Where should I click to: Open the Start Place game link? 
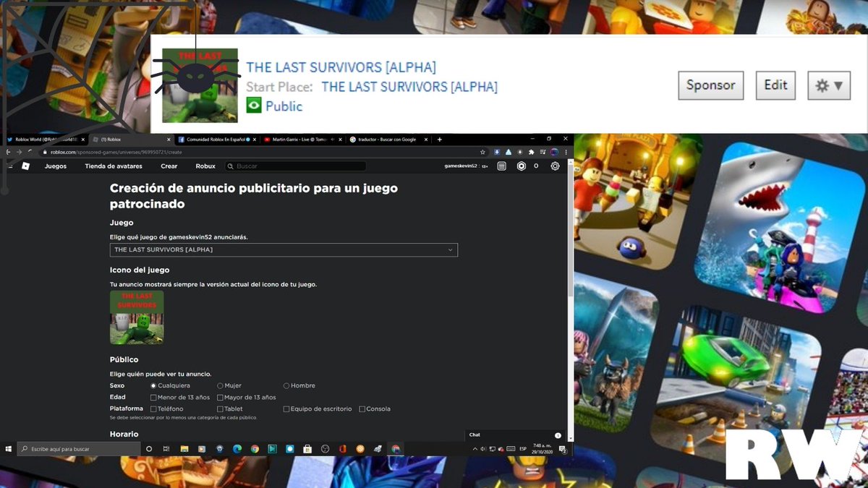[409, 87]
